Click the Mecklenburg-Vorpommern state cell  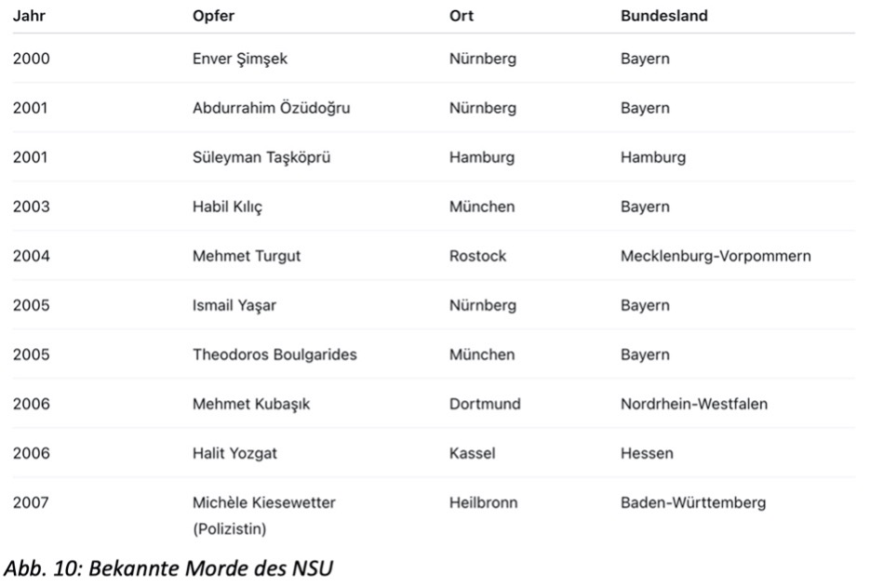point(715,256)
